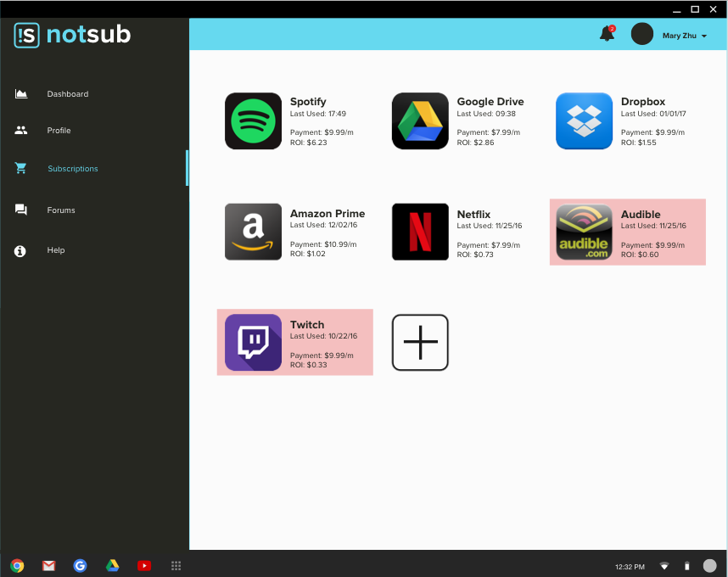Click Dropbox's 'ROI: $1.55' text
728x577 pixels.
pos(638,143)
